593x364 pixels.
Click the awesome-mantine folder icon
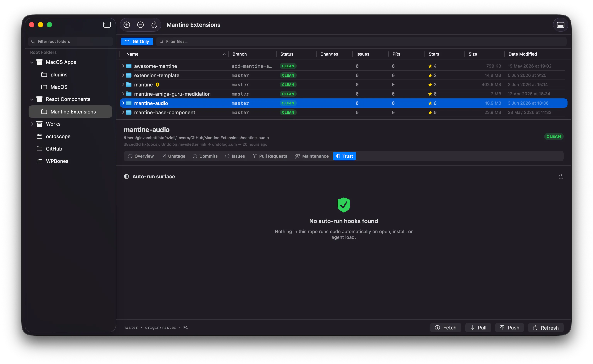[129, 66]
